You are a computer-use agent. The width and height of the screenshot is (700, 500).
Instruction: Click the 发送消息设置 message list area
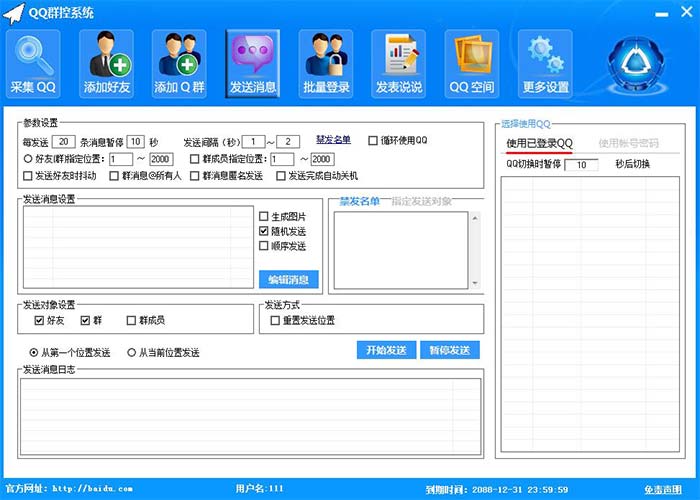click(x=138, y=247)
